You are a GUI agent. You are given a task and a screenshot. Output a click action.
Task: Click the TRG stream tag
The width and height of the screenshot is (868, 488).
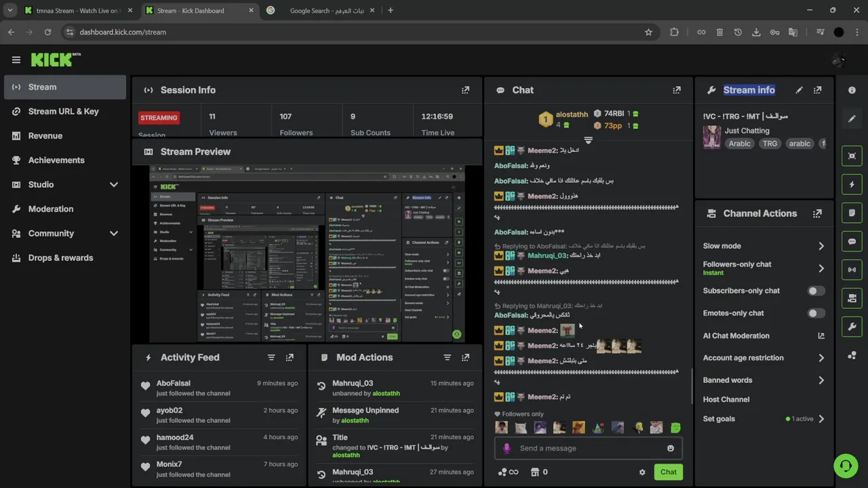pos(770,144)
